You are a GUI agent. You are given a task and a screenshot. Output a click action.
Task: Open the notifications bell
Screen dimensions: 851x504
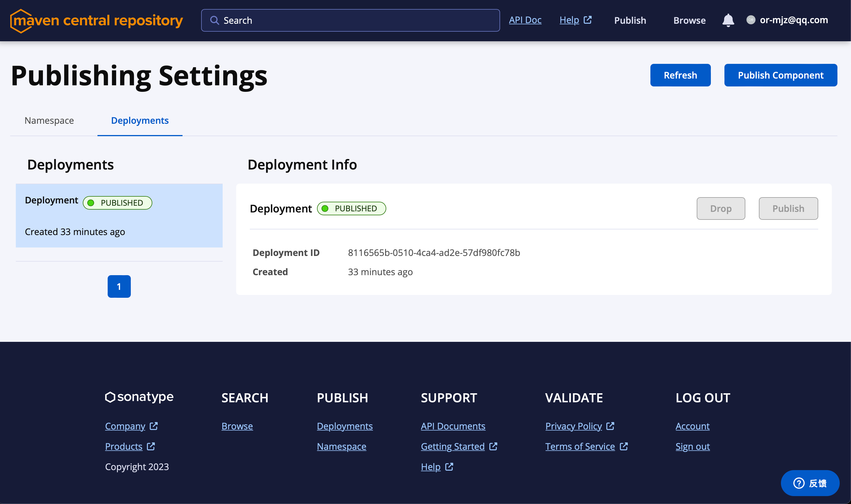coord(728,20)
